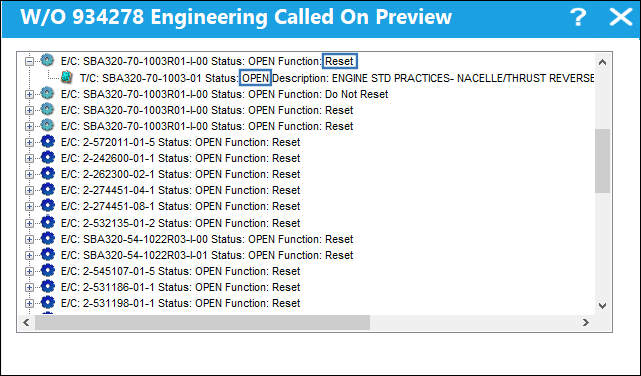The image size is (641, 376).
Task: Select row text 'E/C: 2-532135-01-2 Status: OPEN'
Action: tap(141, 223)
